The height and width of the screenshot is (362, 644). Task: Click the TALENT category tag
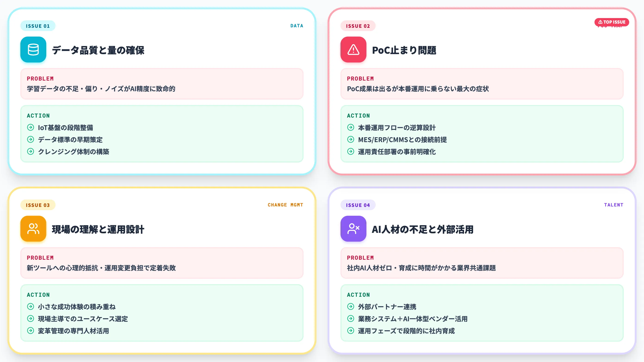(x=613, y=205)
